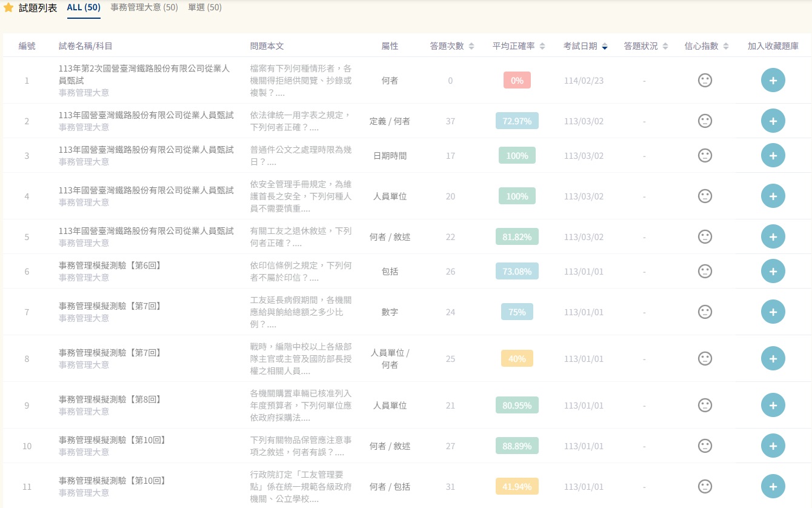Image resolution: width=812 pixels, height=508 pixels.
Task: Click the 41.94% accuracy badge in row 11
Action: (517, 486)
